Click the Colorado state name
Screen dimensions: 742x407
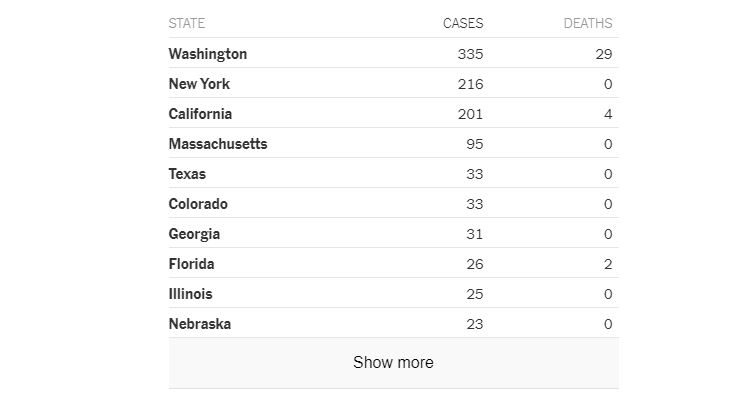tap(198, 204)
